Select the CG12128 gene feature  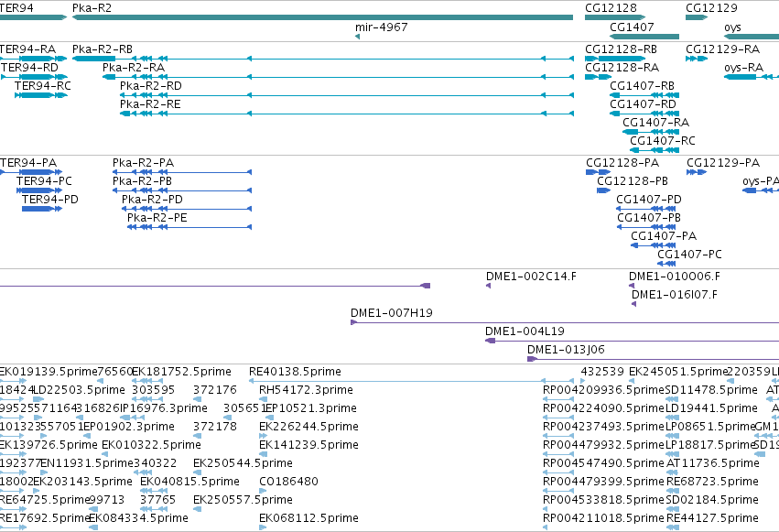(614, 17)
